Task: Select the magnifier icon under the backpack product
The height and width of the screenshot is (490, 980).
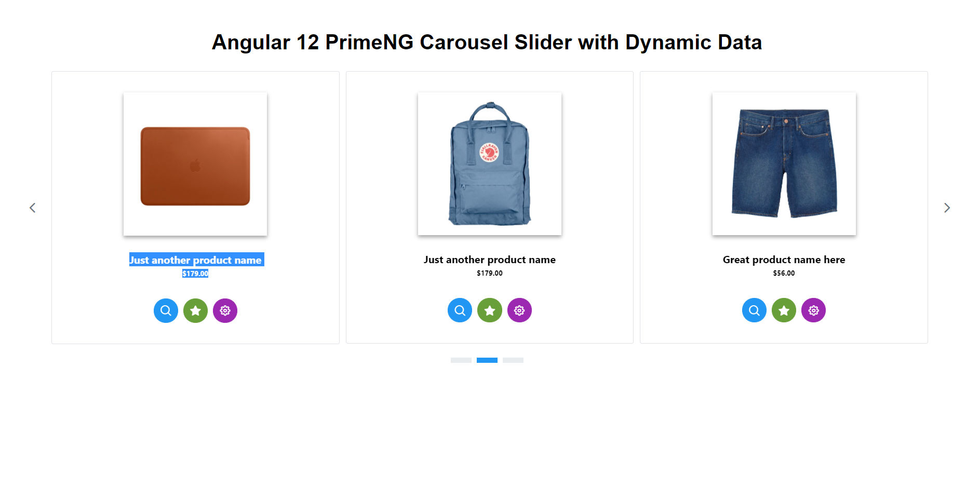Action: point(460,310)
